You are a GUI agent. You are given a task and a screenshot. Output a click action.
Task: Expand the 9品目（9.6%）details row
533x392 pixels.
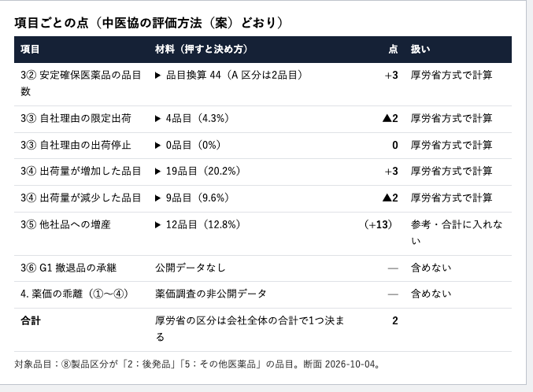(192, 198)
